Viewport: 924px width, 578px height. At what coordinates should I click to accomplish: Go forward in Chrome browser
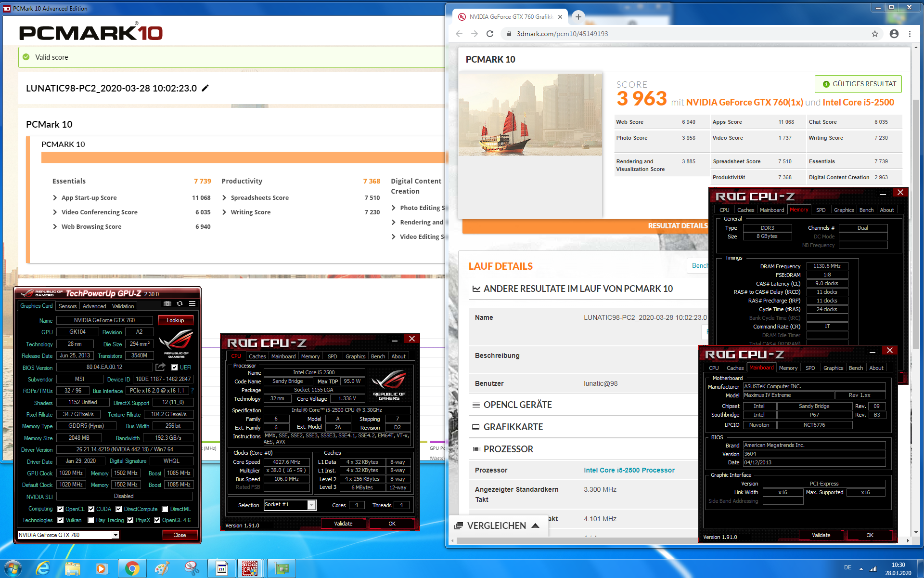[x=475, y=34]
